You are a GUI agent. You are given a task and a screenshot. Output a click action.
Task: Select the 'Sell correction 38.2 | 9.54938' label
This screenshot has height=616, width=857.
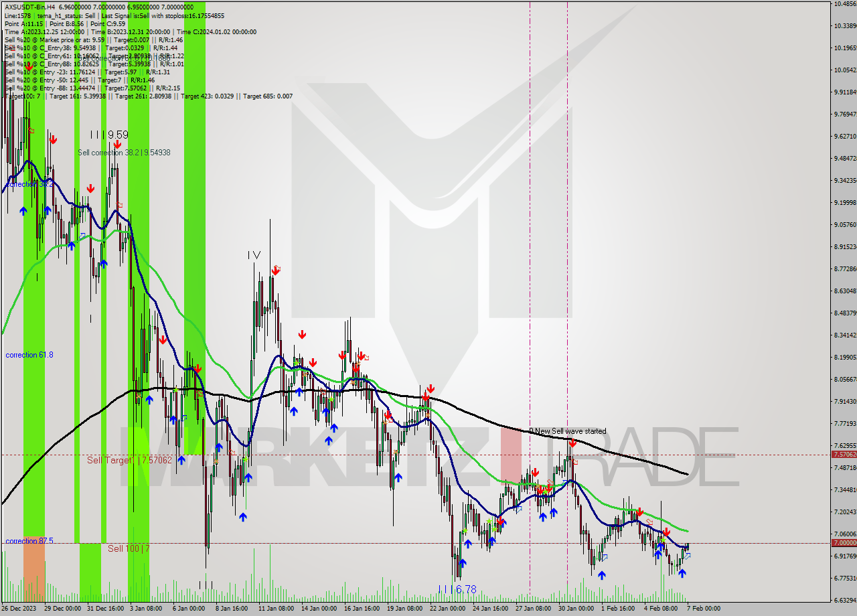click(124, 153)
